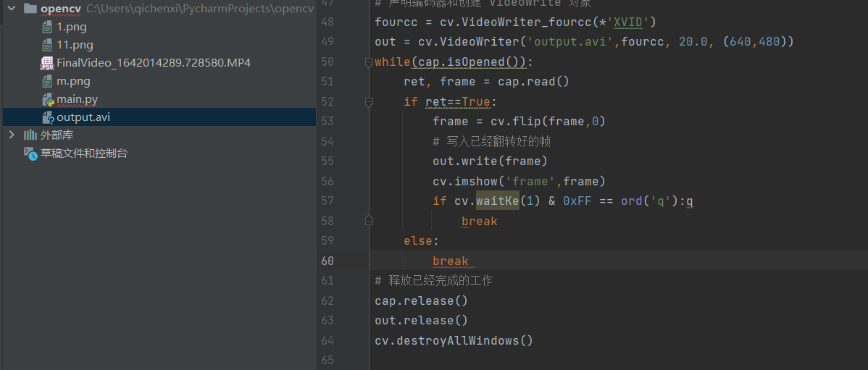
Task: Click the project path C:\Users\qichenxi\PycharmProjects\opencv
Action: coord(201,8)
